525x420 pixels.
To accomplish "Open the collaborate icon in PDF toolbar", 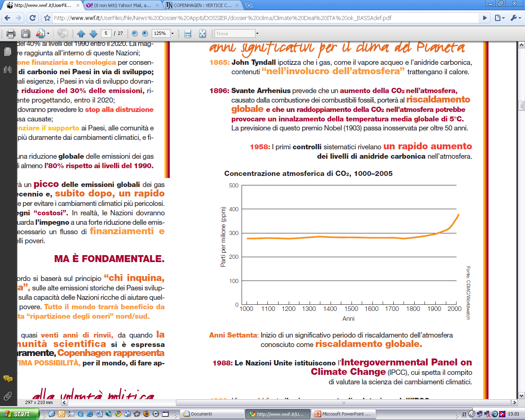I will pos(40,34).
